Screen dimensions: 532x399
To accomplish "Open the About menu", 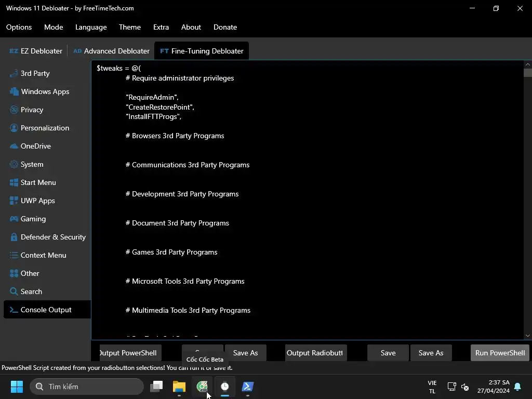I will [191, 27].
